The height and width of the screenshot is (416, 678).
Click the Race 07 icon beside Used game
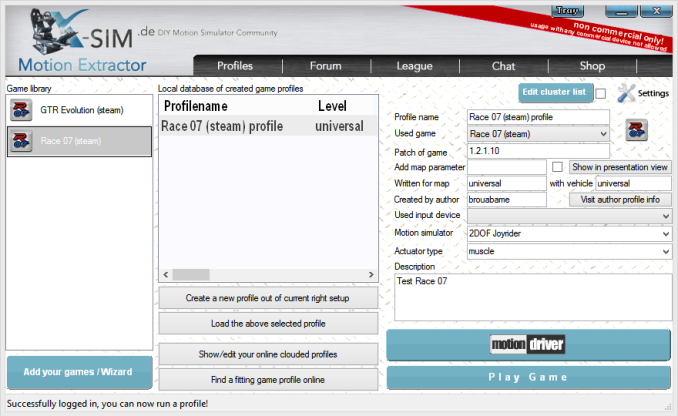coord(636,130)
